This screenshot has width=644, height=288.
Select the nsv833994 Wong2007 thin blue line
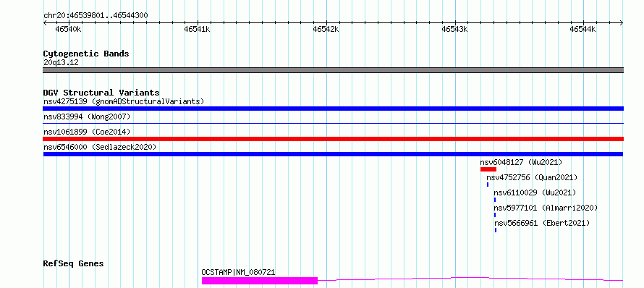(x=333, y=123)
